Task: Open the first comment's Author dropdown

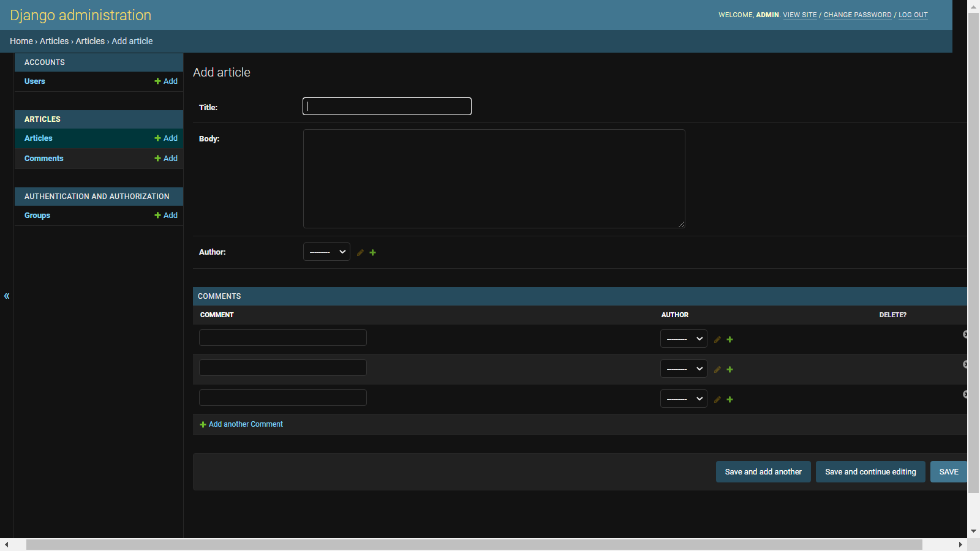Action: 683,339
